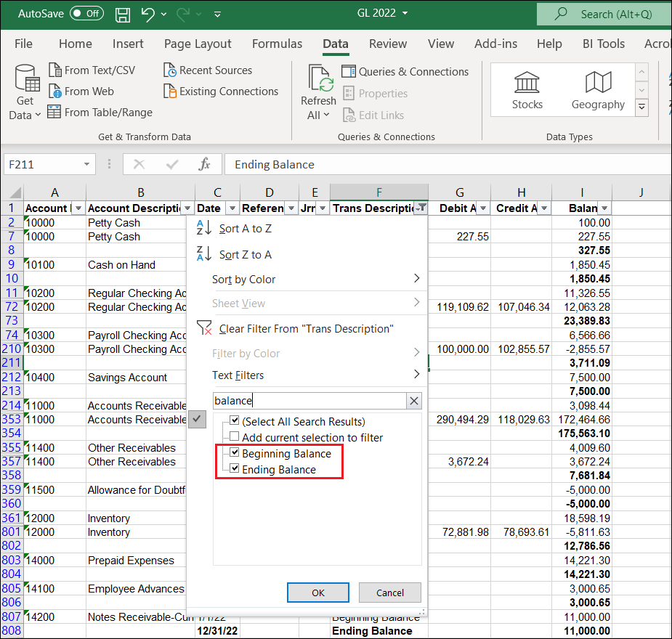Click the Redo arrow icon
Viewport: 672px width, 639px height.
pyautogui.click(x=183, y=14)
